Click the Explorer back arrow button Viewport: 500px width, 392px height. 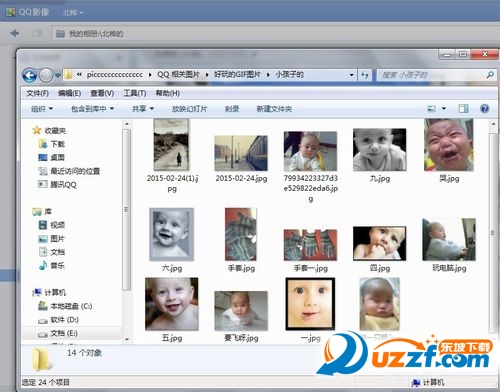point(29,75)
